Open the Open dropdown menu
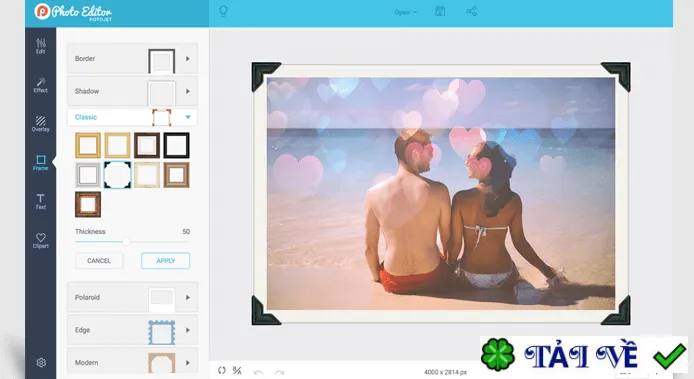The image size is (694, 379). pos(405,12)
